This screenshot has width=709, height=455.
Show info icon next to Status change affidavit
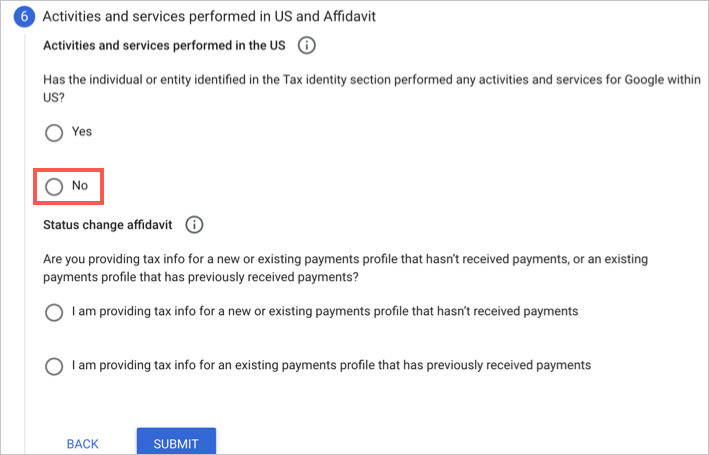[195, 225]
